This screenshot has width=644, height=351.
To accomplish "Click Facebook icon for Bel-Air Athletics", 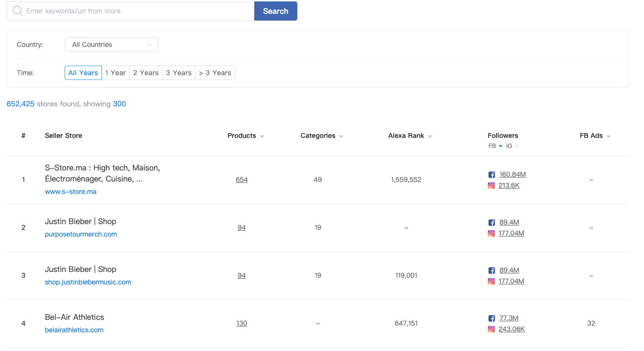I will pyautogui.click(x=491, y=318).
